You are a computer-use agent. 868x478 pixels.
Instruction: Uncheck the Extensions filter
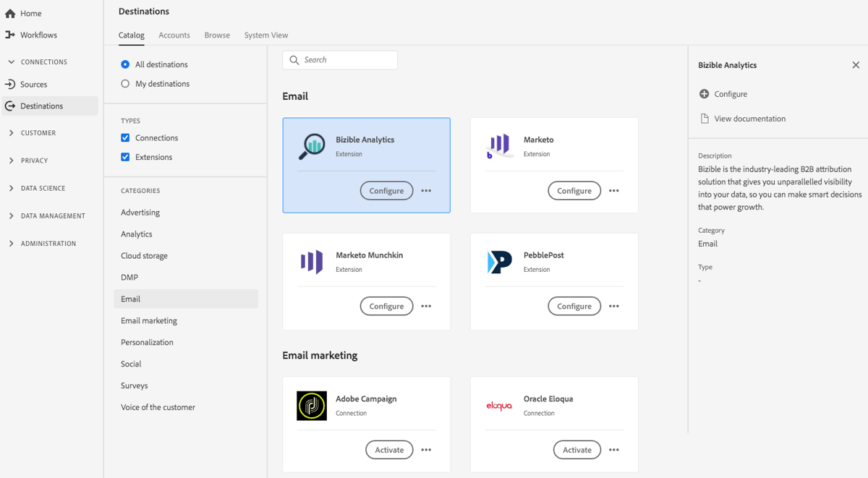pyautogui.click(x=125, y=157)
